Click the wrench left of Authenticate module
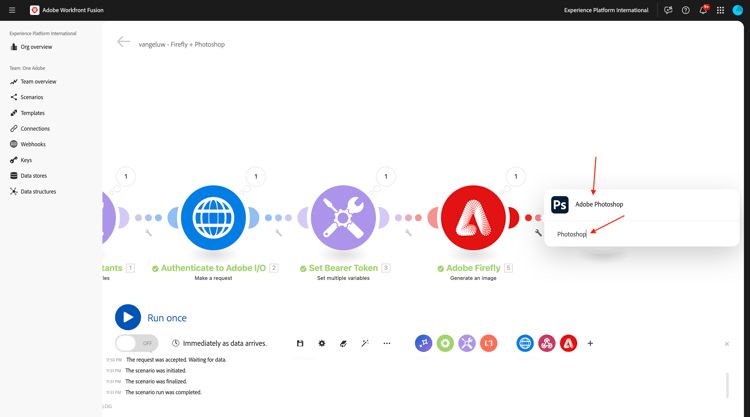 148,233
